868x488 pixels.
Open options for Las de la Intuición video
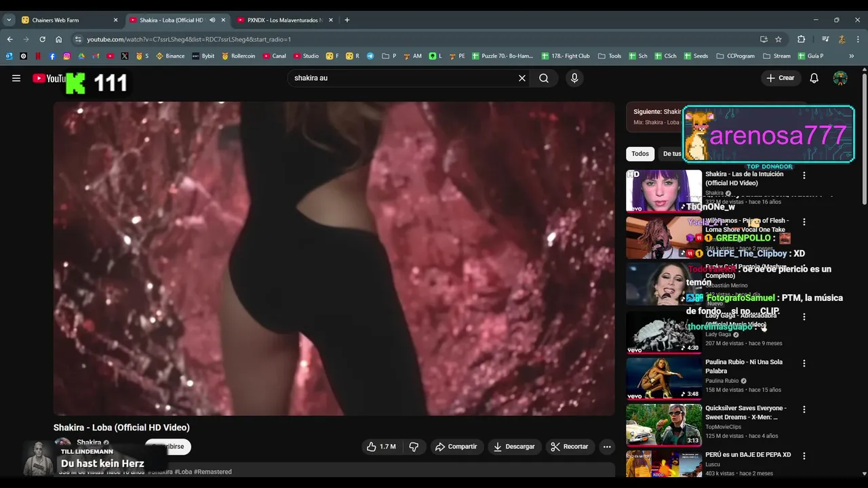pyautogui.click(x=804, y=176)
